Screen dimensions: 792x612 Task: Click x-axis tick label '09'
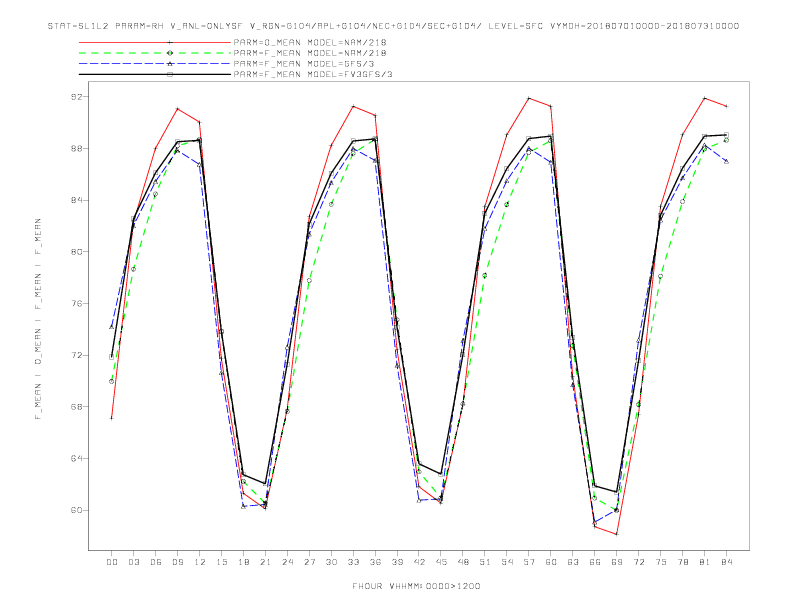pyautogui.click(x=177, y=562)
